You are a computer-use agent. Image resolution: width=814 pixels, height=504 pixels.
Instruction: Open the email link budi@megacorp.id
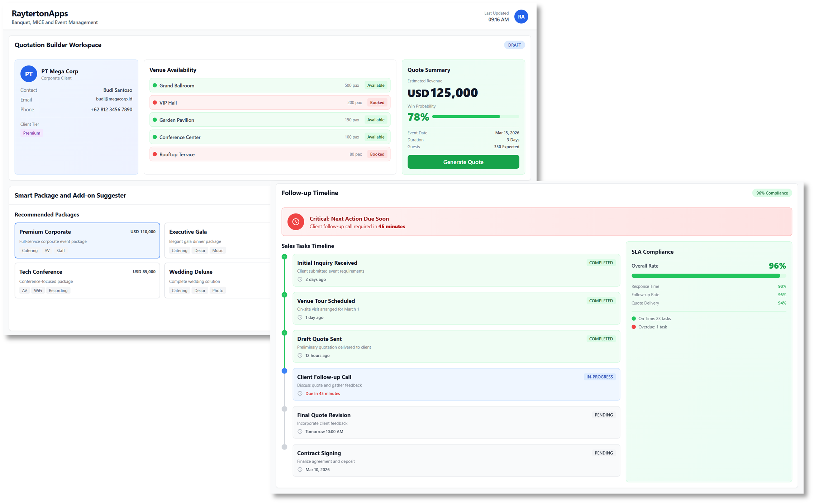point(114,100)
